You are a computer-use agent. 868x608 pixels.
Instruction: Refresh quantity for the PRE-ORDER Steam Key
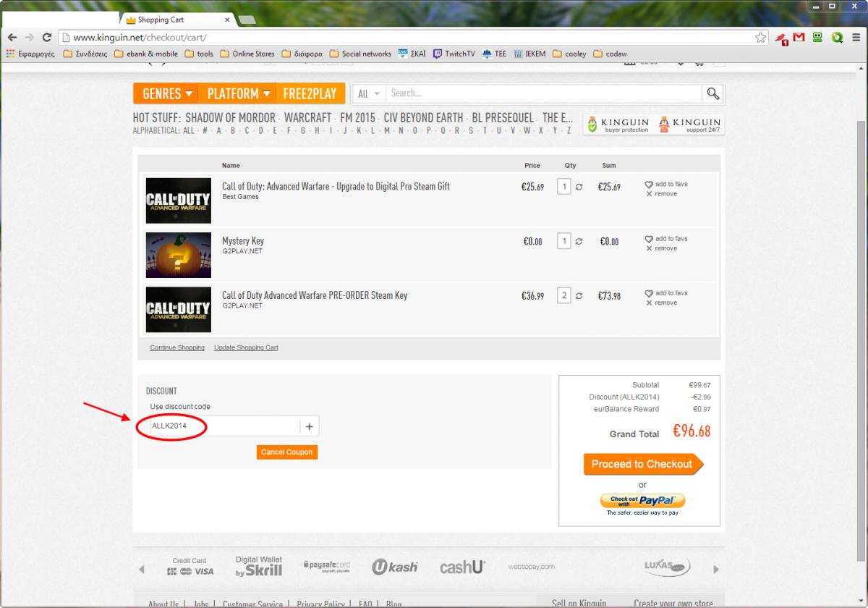pos(578,296)
